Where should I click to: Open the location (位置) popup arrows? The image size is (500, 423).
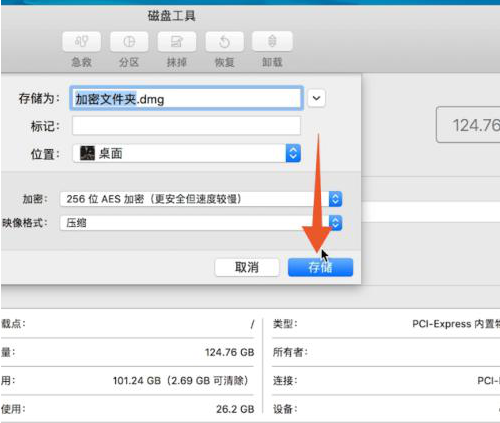point(293,153)
